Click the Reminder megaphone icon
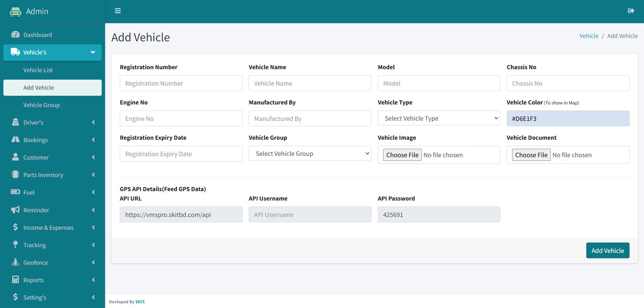 (15, 210)
